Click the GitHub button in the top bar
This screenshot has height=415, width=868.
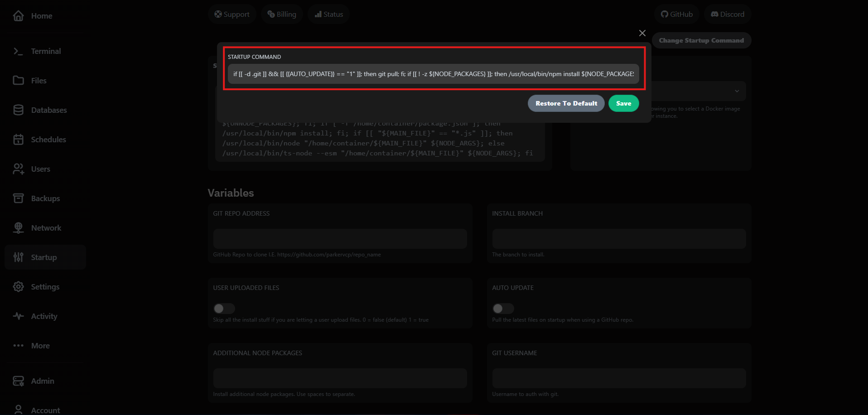676,14
